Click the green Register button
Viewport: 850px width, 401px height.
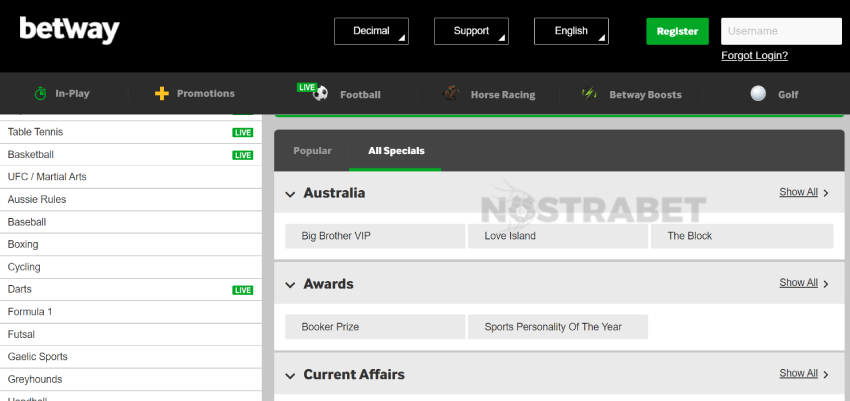[x=677, y=31]
